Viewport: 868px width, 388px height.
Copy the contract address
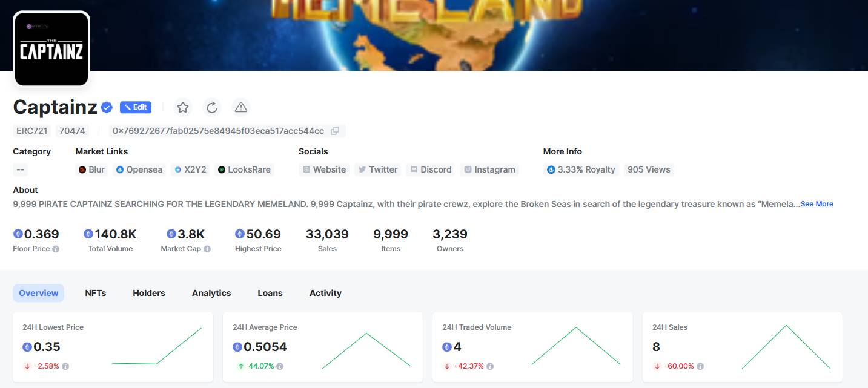click(335, 131)
